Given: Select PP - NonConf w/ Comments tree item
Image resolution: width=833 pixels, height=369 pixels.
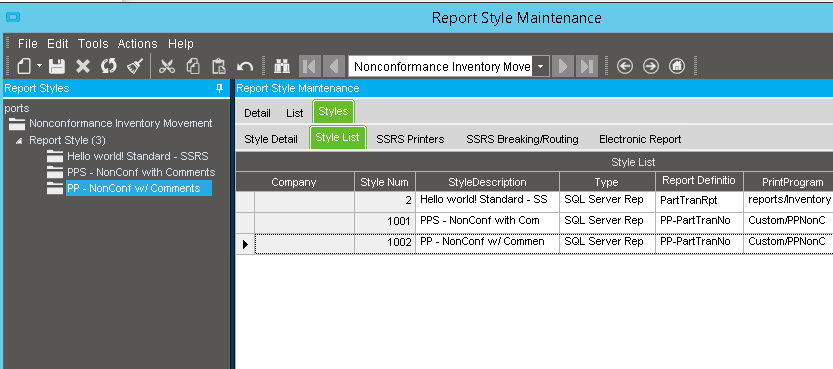Looking at the screenshot, I should [x=139, y=188].
